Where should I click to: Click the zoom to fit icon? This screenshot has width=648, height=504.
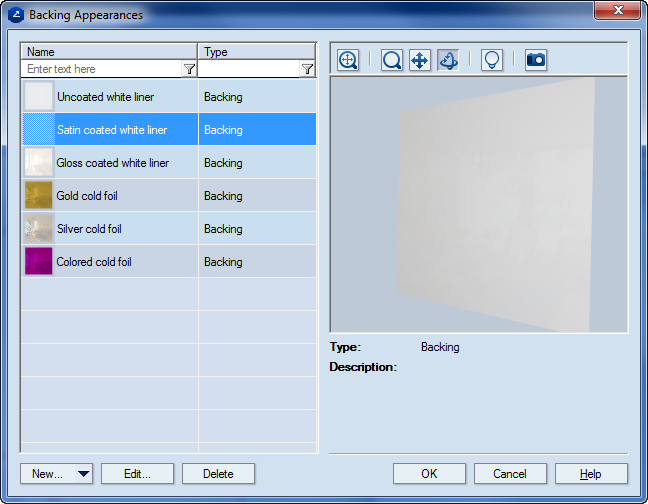click(348, 60)
